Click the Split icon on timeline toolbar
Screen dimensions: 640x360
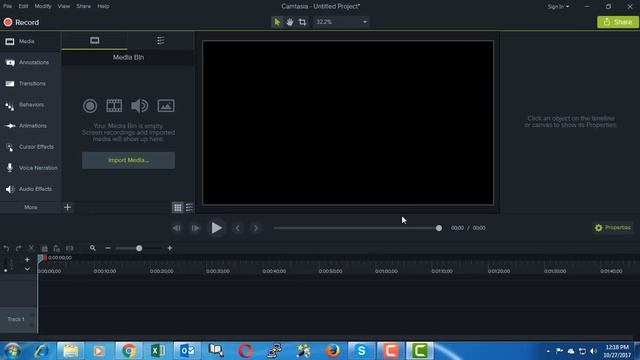click(70, 248)
